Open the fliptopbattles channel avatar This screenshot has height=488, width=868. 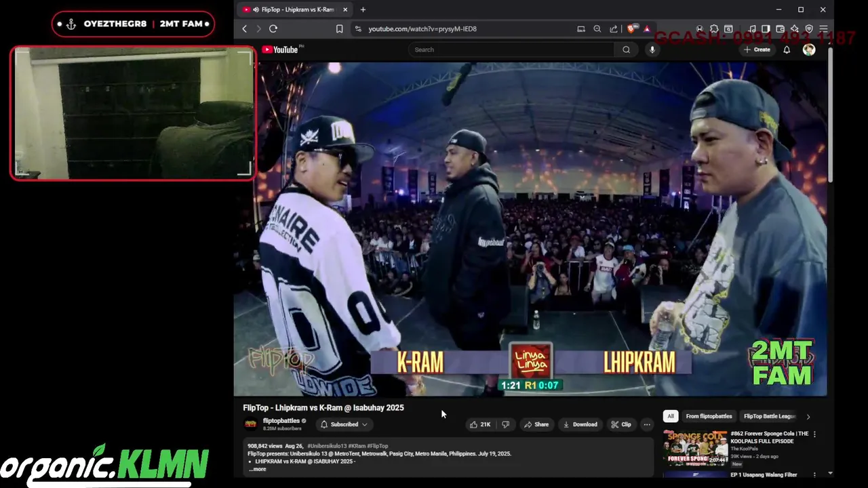click(251, 424)
